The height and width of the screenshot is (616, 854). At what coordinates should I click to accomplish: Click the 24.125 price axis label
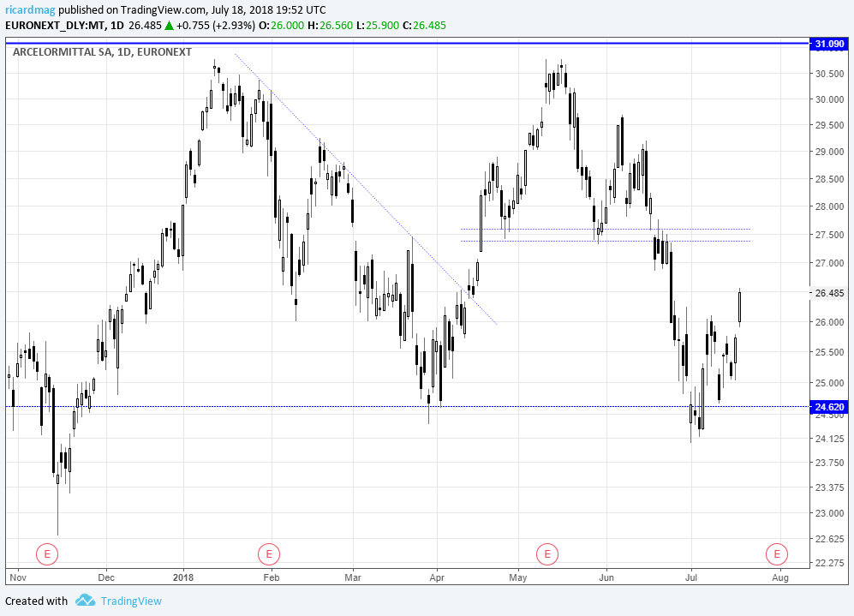829,439
